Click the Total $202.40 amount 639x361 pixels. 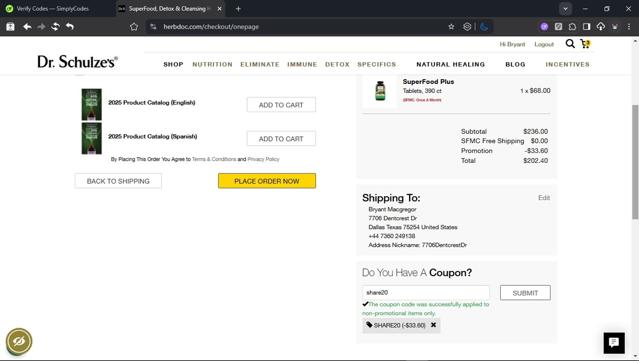(535, 161)
